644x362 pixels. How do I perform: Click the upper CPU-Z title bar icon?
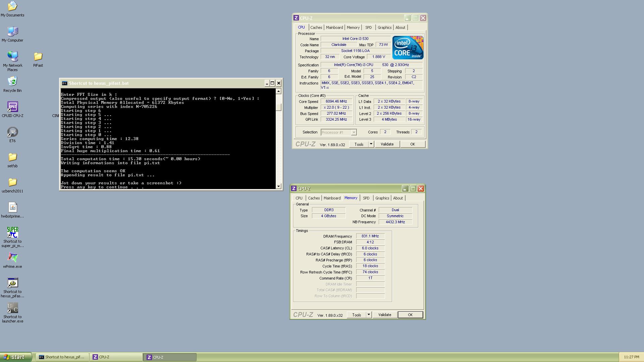(296, 18)
